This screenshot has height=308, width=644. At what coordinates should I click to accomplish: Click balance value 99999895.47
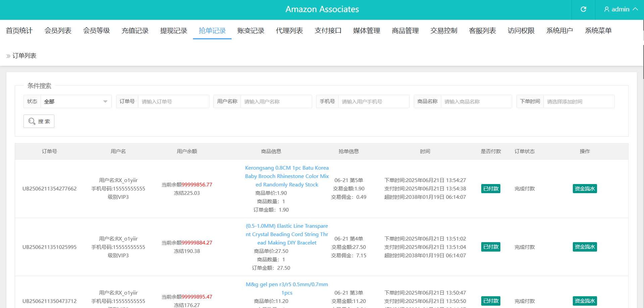(197, 297)
